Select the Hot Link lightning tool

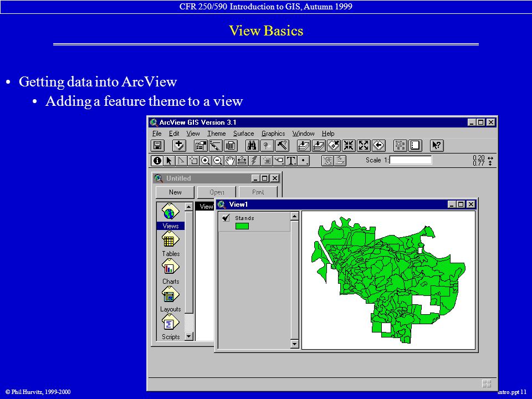254,161
